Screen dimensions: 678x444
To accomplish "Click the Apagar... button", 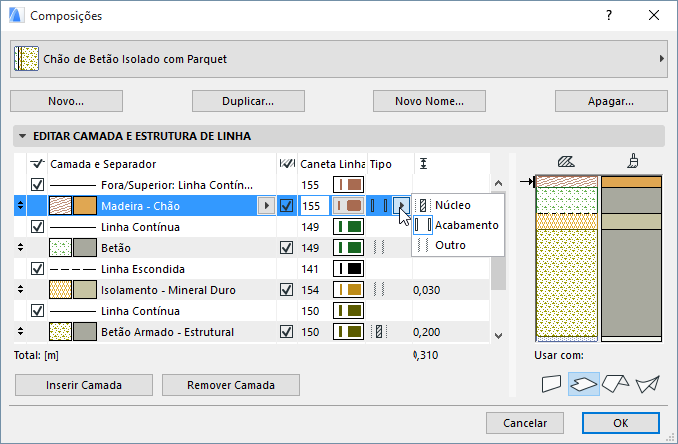I will (x=611, y=101).
